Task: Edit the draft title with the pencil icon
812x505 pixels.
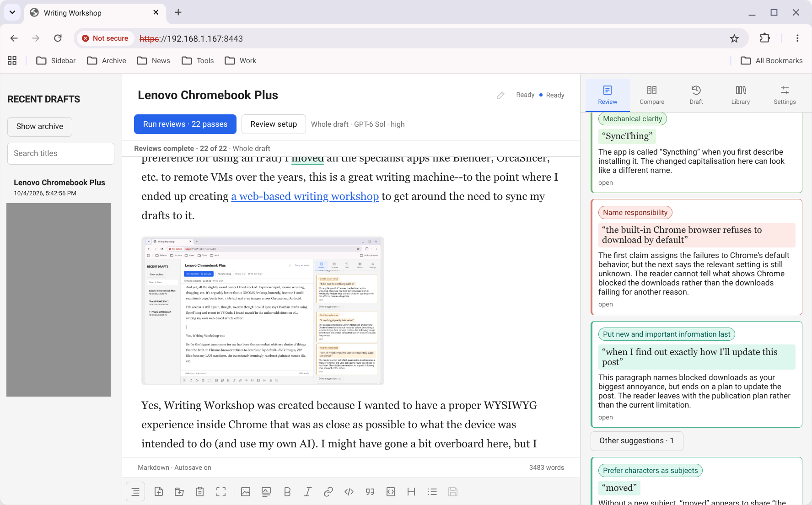Action: pos(501,95)
